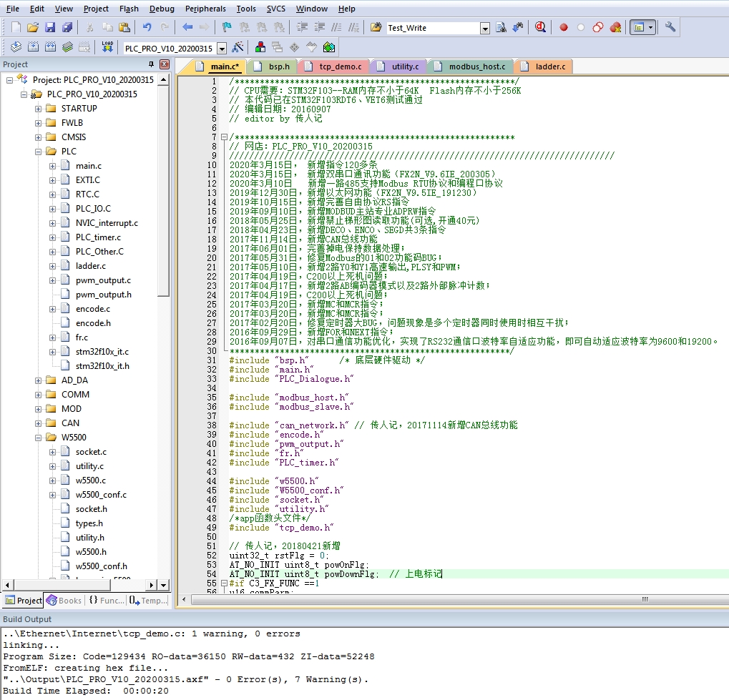This screenshot has height=700, width=729.
Task: Collapse the W5500 folder
Action: pos(38,438)
